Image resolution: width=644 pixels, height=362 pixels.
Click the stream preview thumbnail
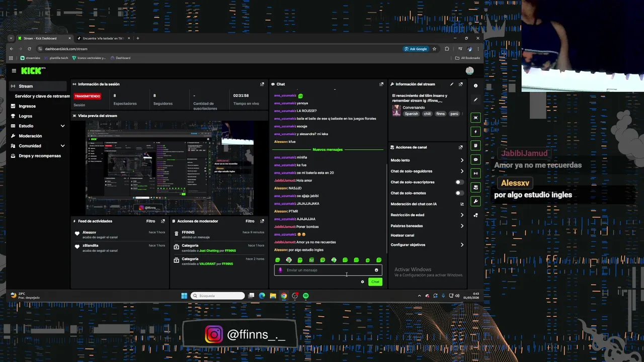(x=170, y=168)
